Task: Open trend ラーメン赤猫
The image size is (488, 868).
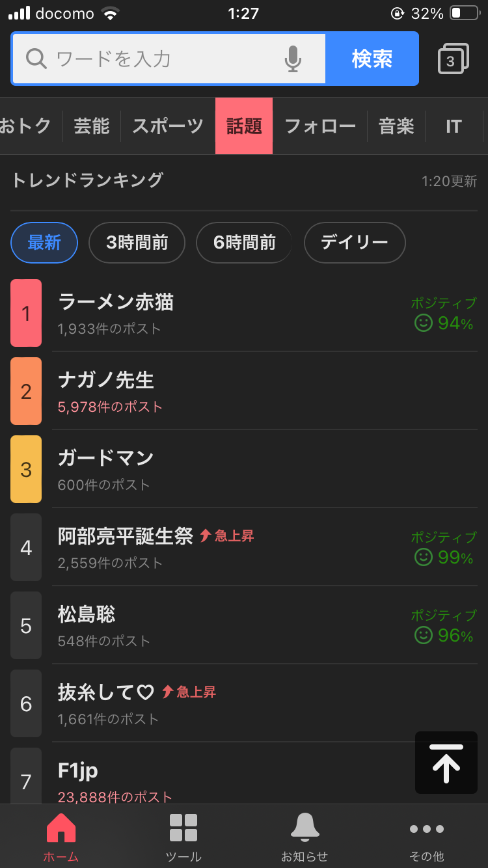Action: pos(116,303)
